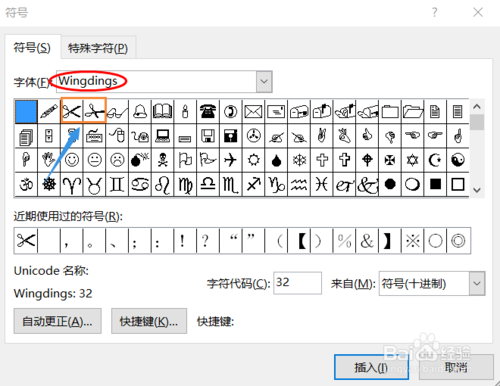Pick recently used exclamation mark

pyautogui.click(x=185, y=241)
